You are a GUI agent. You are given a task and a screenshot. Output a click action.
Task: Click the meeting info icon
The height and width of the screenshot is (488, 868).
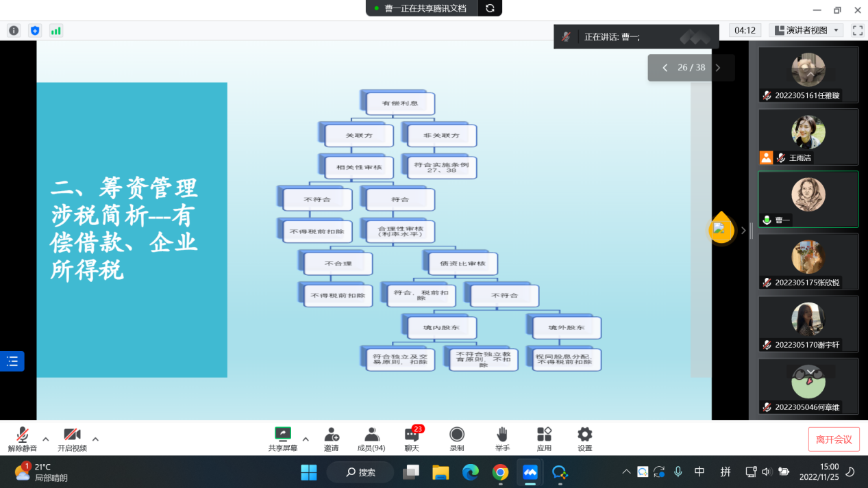coord(14,31)
